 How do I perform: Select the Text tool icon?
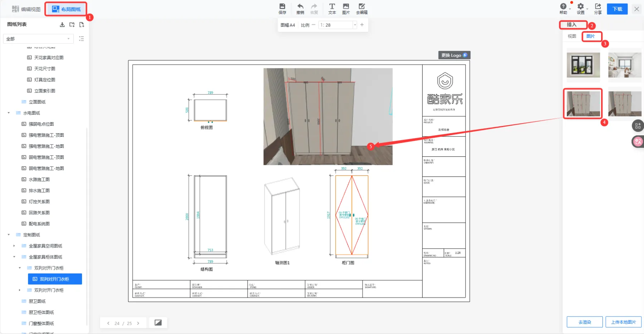tap(332, 7)
